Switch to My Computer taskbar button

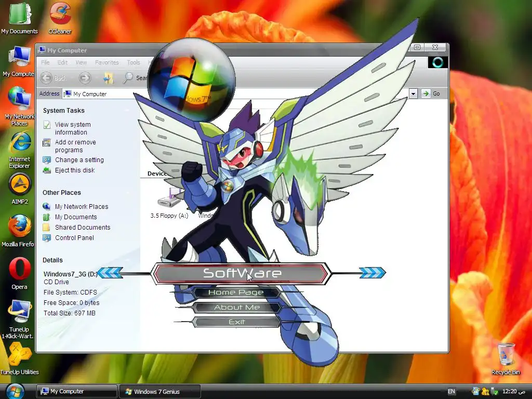tap(77, 392)
